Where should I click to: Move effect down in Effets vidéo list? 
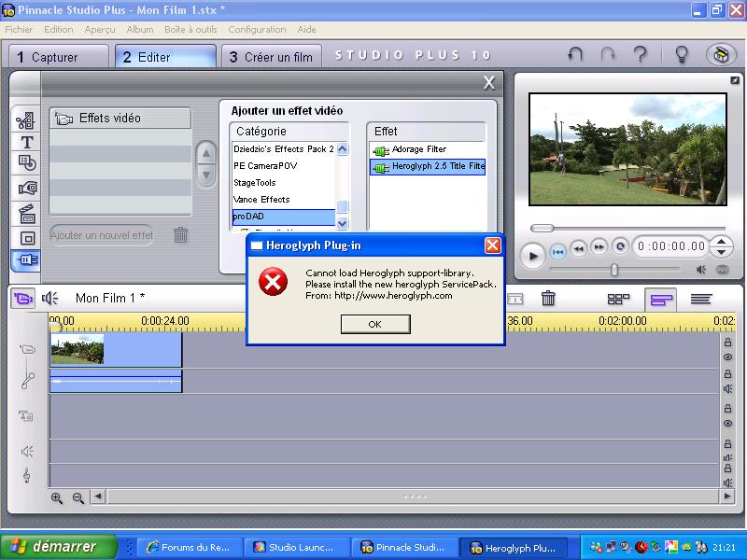pos(206,175)
